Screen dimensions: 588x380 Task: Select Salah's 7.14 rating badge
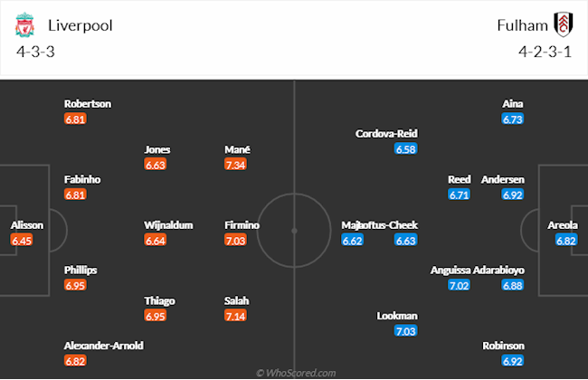pos(236,316)
